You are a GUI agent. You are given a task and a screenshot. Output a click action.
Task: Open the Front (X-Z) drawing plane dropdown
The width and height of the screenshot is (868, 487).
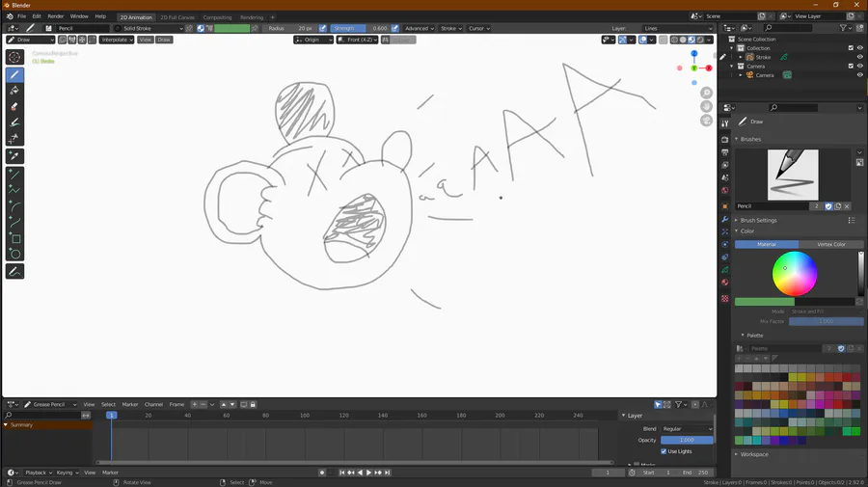(358, 40)
